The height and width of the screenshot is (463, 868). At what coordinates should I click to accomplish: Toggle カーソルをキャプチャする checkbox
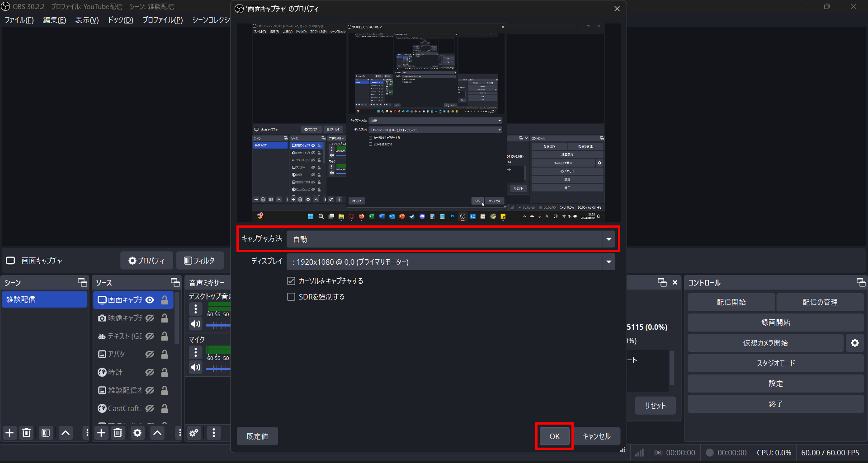(291, 281)
